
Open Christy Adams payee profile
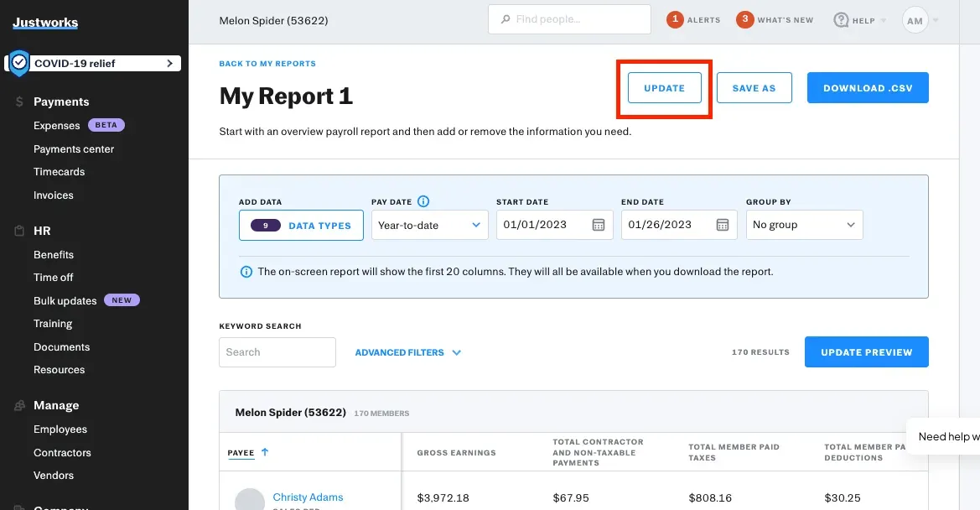click(307, 497)
